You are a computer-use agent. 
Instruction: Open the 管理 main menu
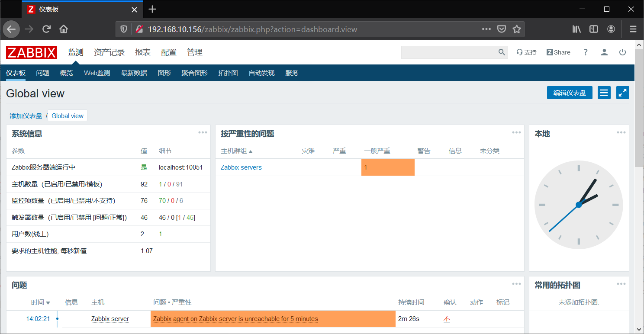(195, 52)
